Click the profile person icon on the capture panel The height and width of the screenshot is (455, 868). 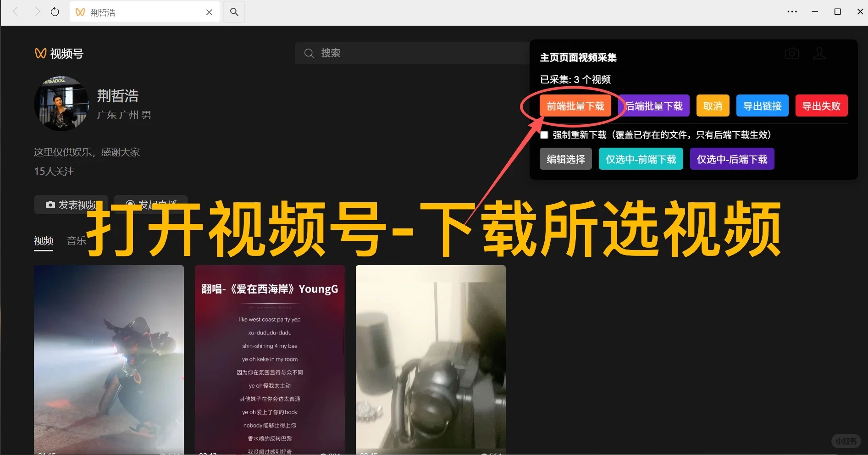point(819,53)
